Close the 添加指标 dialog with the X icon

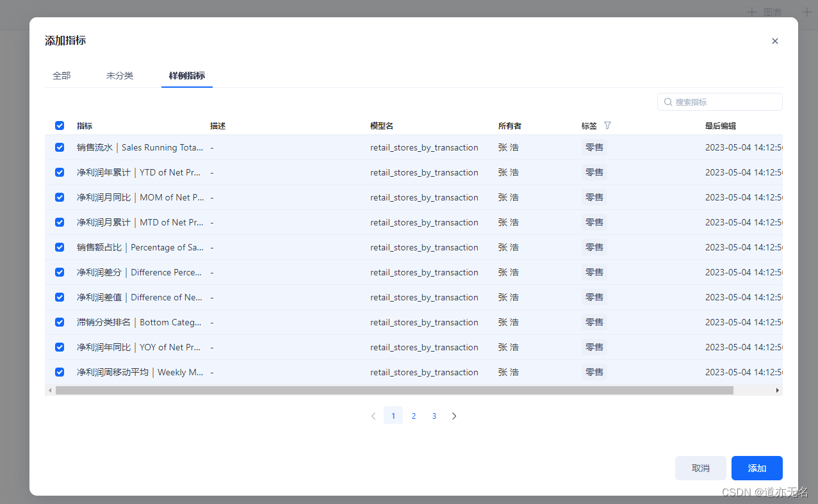click(x=775, y=41)
